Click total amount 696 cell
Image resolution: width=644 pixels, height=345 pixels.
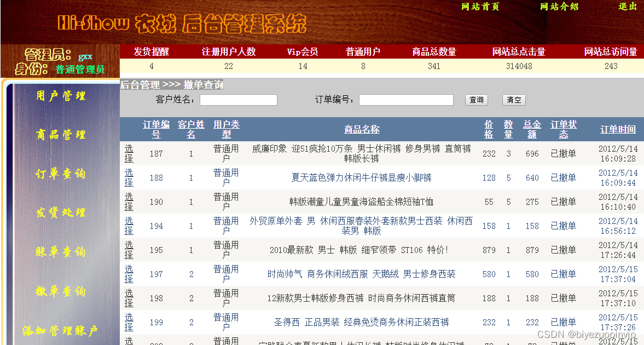click(532, 153)
